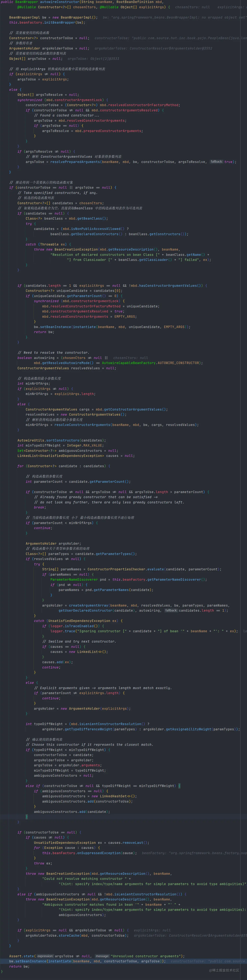Click 'Constructor<?> constructorToUse = null' declaration

click(x=48, y=38)
